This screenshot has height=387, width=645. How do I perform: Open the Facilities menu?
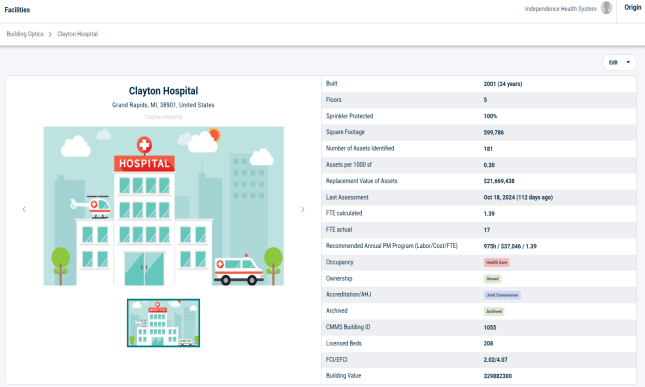(17, 9)
